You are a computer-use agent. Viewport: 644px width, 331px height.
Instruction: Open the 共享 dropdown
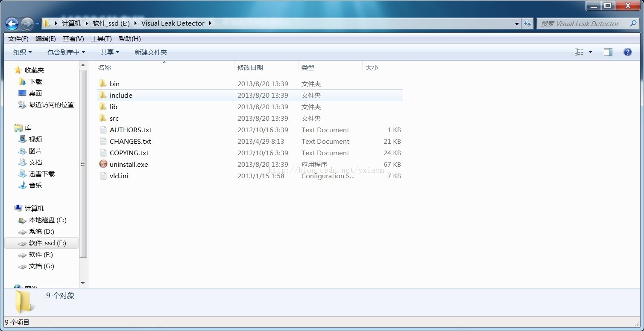click(x=110, y=52)
